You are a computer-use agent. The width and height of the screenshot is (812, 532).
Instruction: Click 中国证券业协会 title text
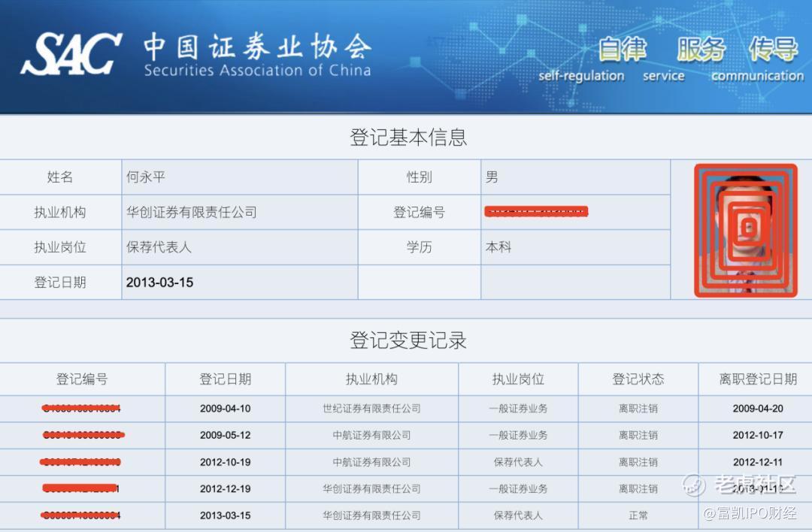257,47
